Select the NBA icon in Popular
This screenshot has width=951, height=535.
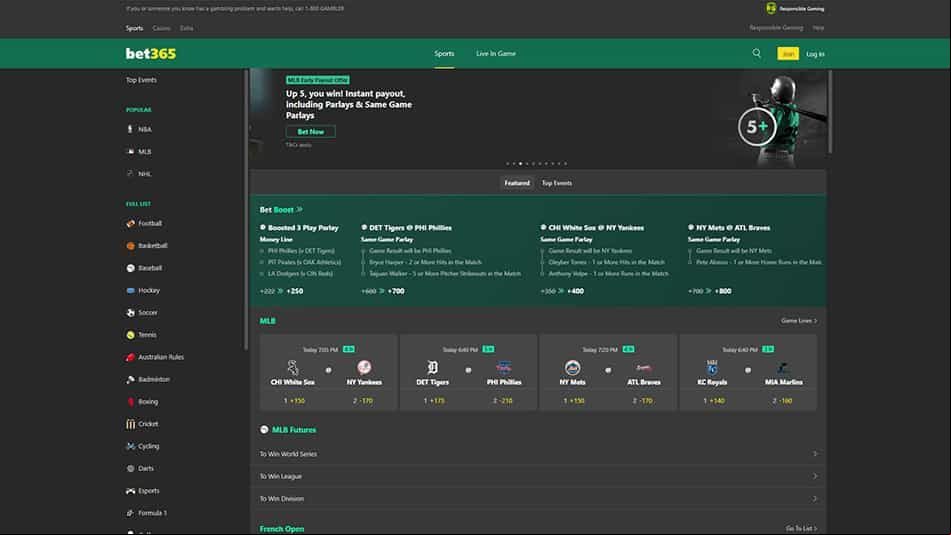click(x=130, y=129)
